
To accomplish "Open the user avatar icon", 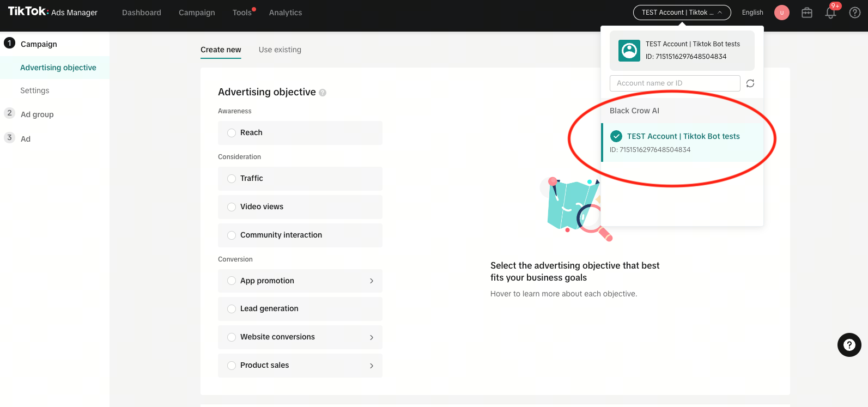I will [x=782, y=13].
